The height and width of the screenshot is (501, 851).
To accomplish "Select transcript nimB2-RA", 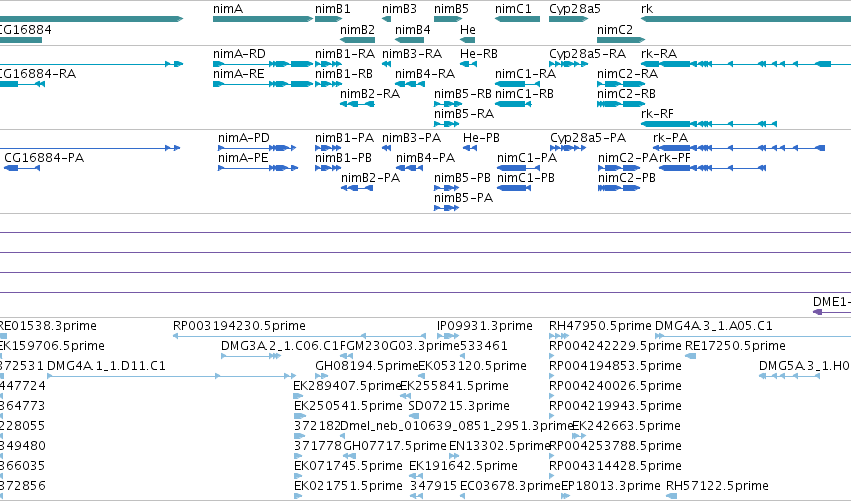I will [x=357, y=104].
